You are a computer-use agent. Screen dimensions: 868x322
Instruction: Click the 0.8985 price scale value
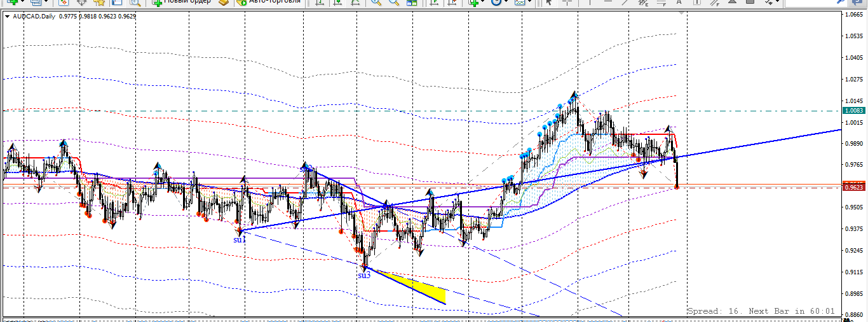[855, 293]
